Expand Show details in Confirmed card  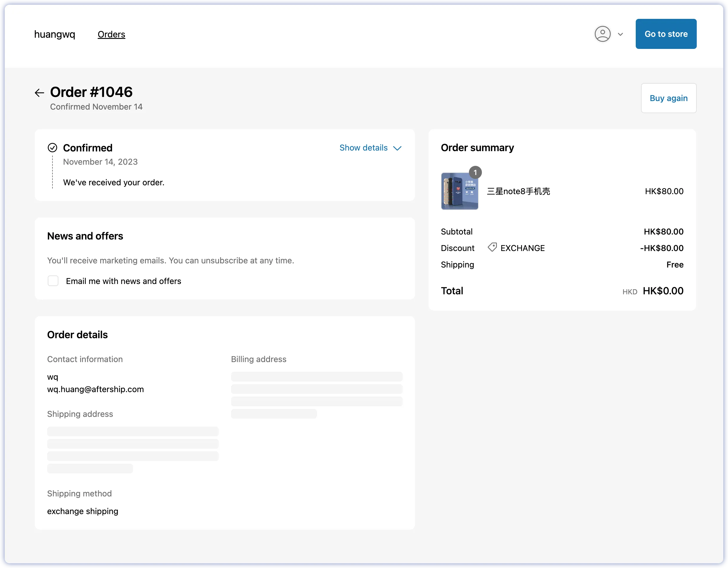pyautogui.click(x=363, y=148)
